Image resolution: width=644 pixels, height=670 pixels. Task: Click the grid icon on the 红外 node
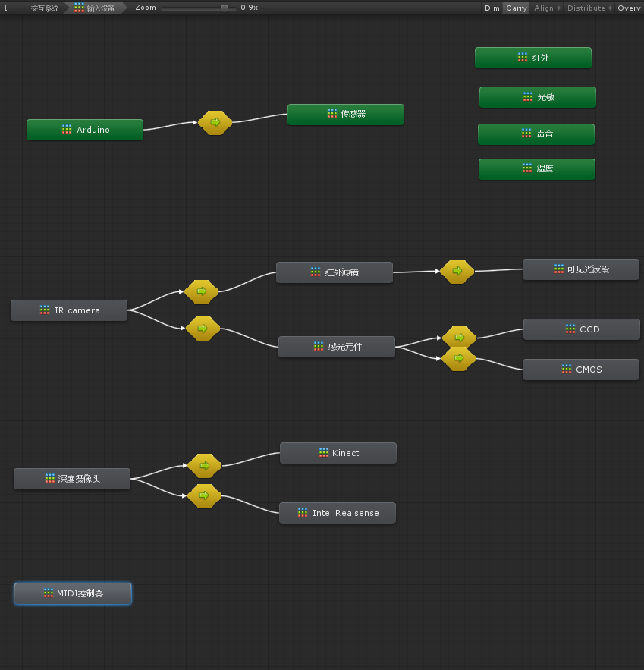click(x=523, y=57)
